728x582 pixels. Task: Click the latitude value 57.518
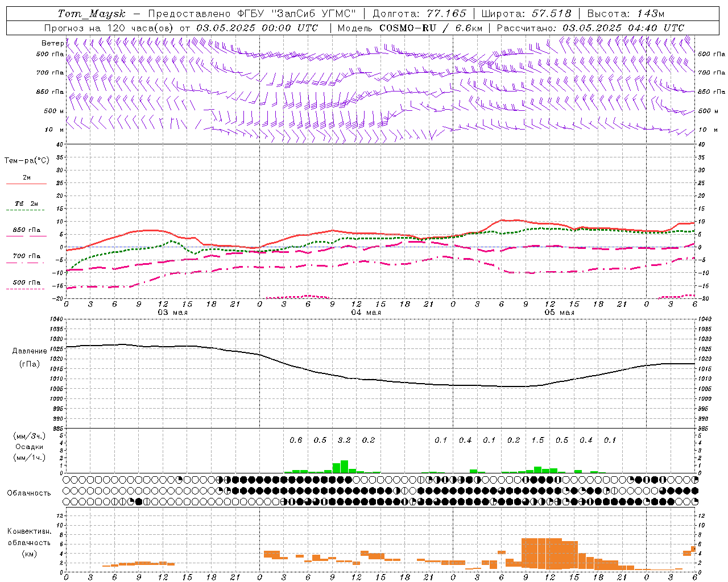tap(551, 14)
